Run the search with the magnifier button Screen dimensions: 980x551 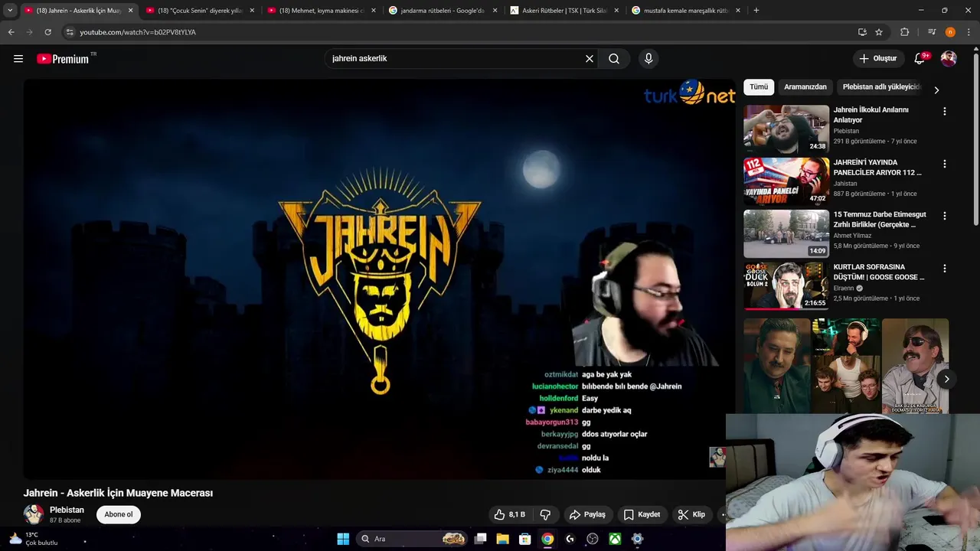pyautogui.click(x=614, y=59)
